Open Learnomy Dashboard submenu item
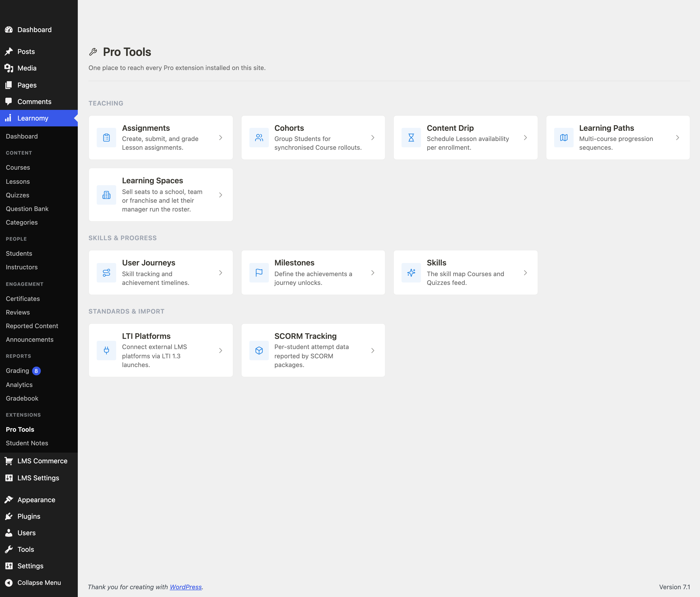The width and height of the screenshot is (700, 597). (22, 136)
